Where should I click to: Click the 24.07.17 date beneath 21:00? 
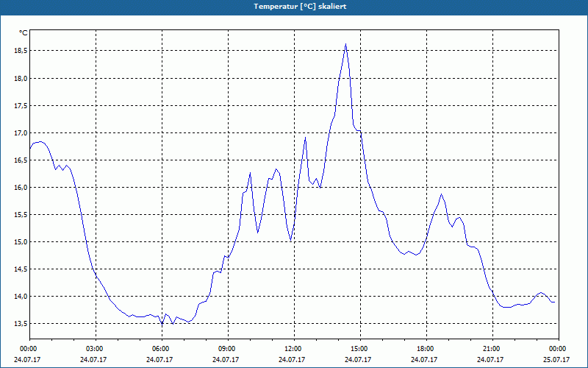click(490, 360)
